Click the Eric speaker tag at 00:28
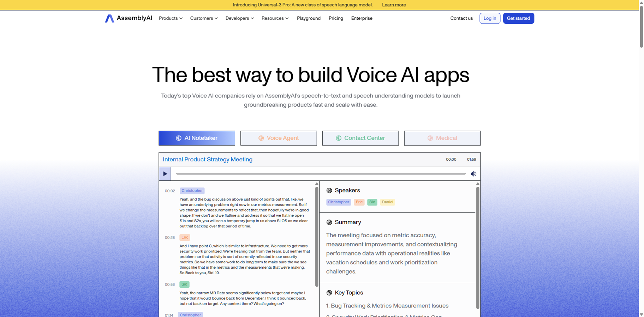 coord(185,238)
